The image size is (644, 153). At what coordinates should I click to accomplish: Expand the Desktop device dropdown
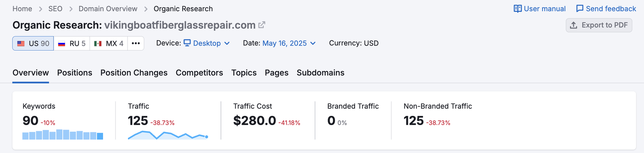pyautogui.click(x=206, y=43)
